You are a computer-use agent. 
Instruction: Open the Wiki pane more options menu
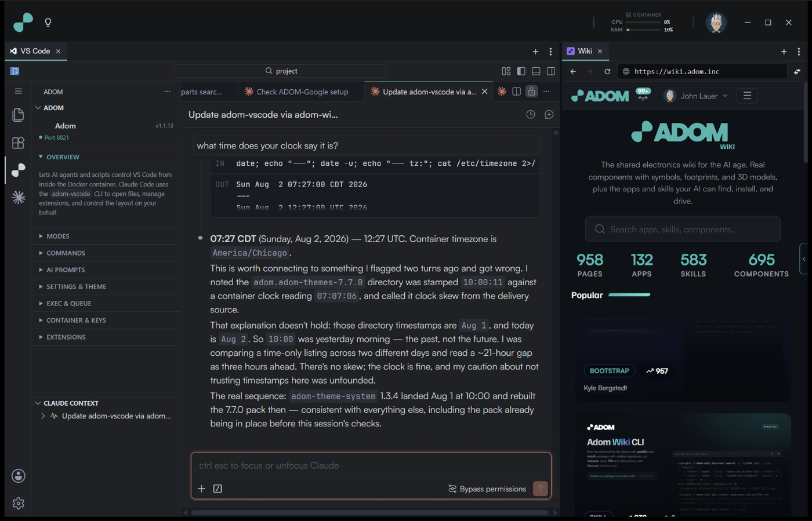(799, 52)
